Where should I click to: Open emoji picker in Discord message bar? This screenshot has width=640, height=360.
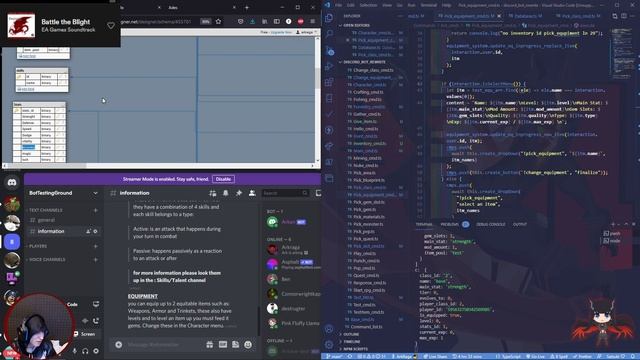[x=248, y=345]
